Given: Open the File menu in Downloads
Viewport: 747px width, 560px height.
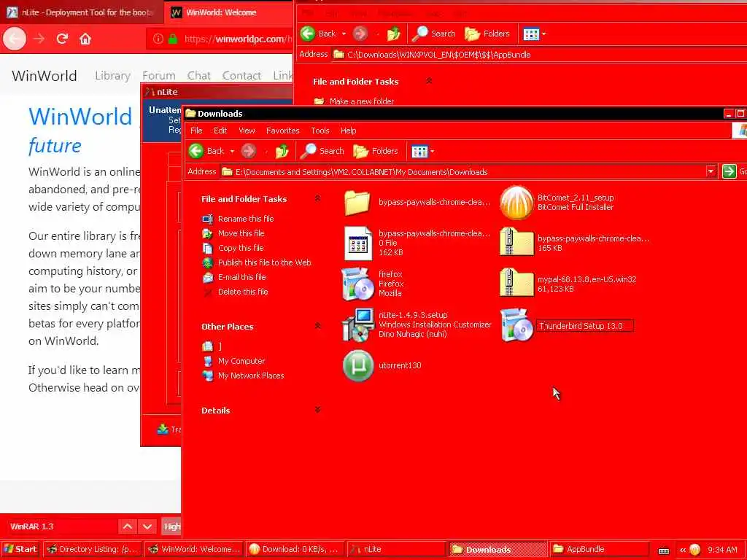Looking at the screenshot, I should click(x=196, y=131).
